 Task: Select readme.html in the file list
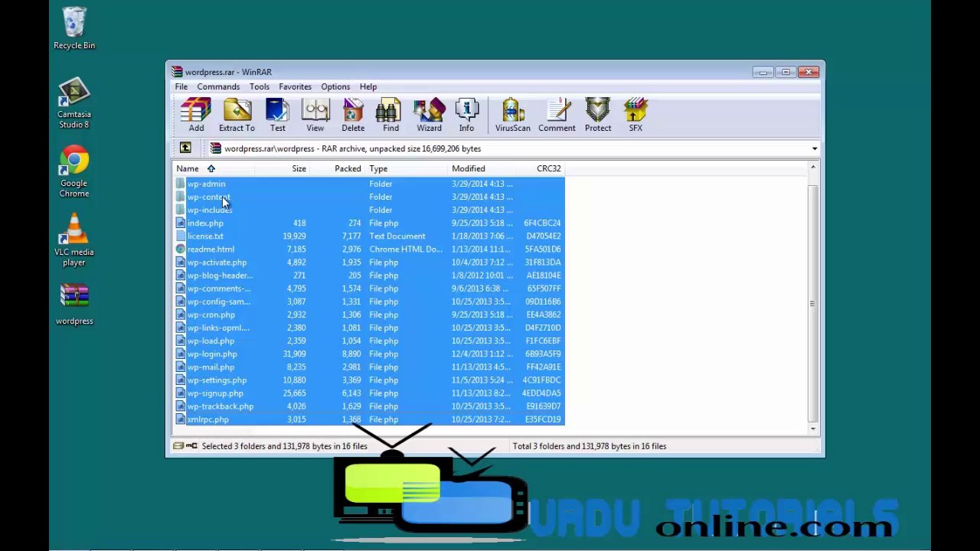(x=369, y=249)
